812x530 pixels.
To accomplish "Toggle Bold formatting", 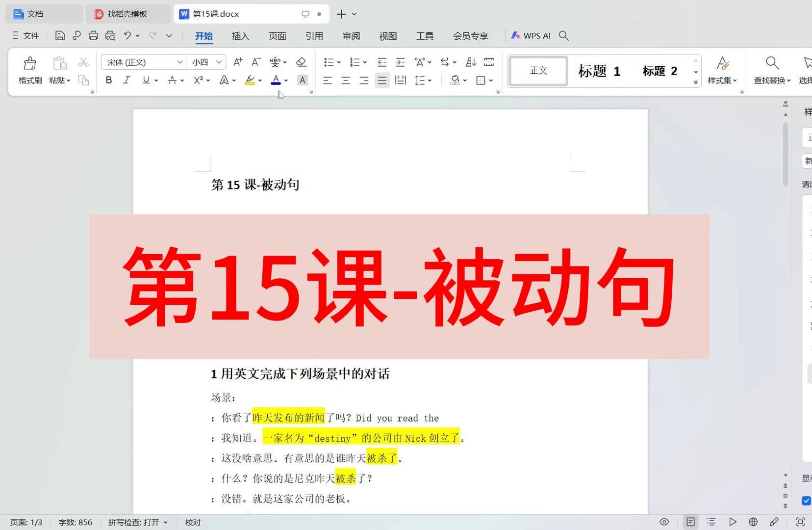I will pyautogui.click(x=109, y=80).
